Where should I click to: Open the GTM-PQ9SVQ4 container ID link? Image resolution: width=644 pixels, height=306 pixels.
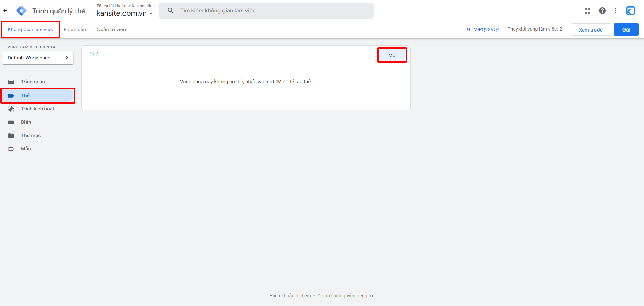[483, 29]
